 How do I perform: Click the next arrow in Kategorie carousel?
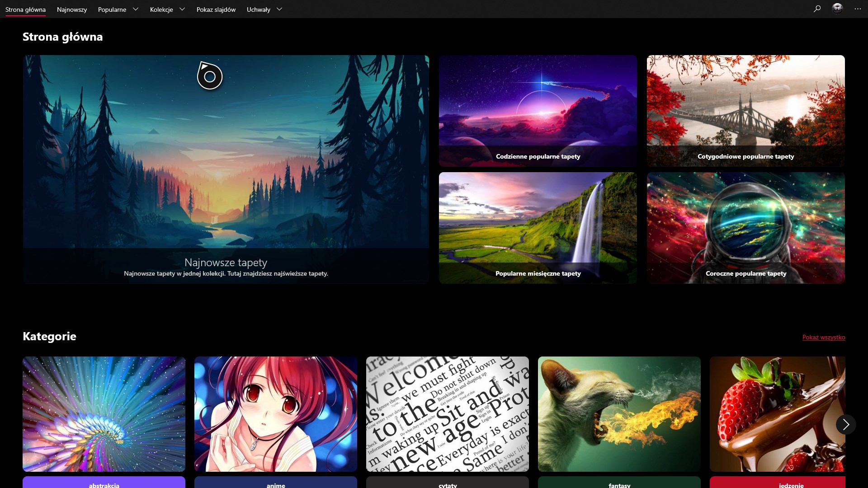(846, 424)
